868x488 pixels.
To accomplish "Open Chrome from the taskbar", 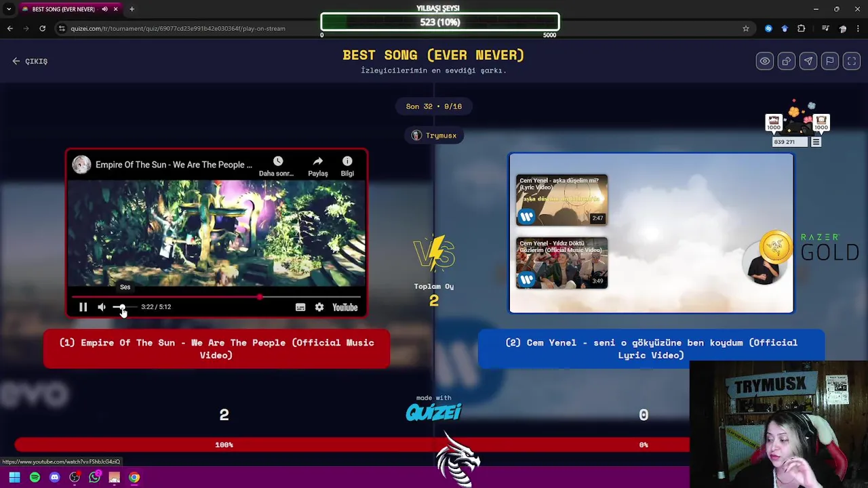I will click(x=134, y=477).
